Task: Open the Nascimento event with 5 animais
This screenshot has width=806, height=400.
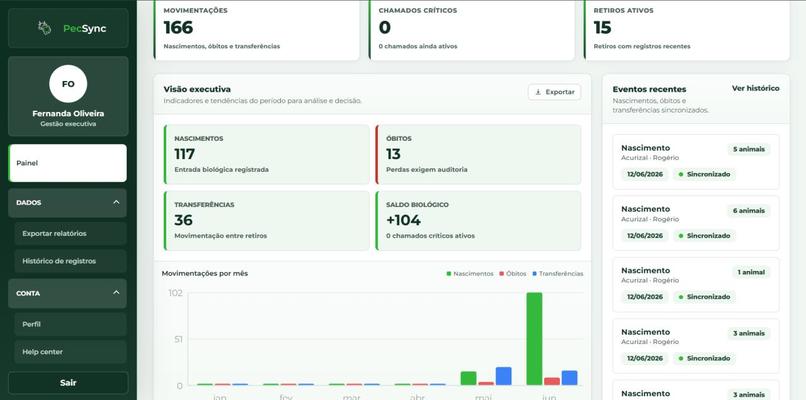Action: click(696, 161)
